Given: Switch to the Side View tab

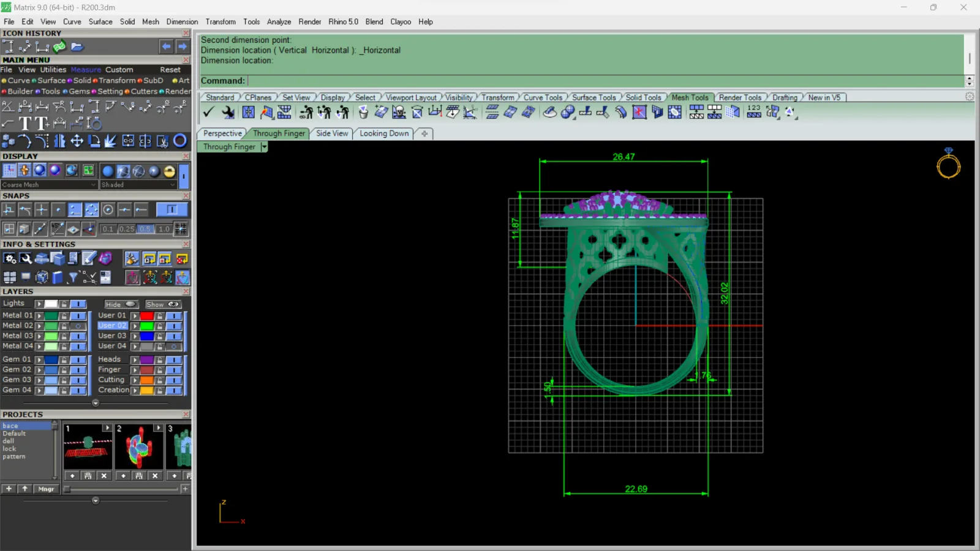Looking at the screenshot, I should point(332,133).
